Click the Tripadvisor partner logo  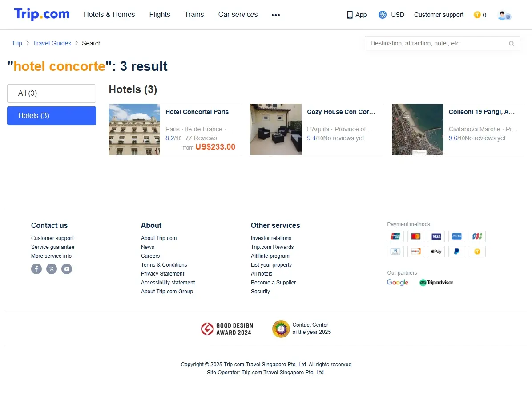coord(436,283)
